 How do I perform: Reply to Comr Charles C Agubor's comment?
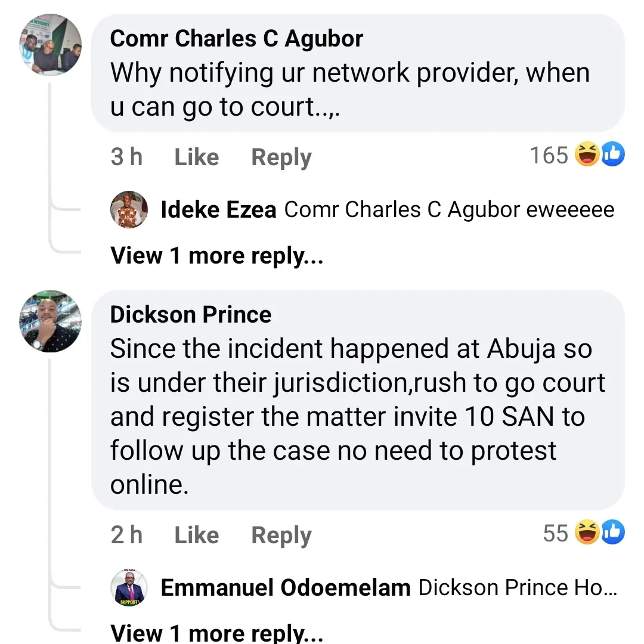(x=281, y=157)
